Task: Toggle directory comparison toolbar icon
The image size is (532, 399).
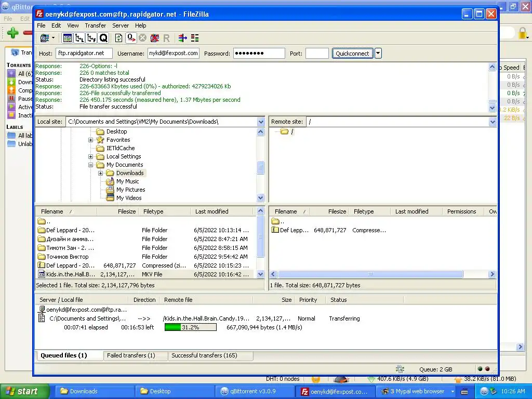Action: (195, 38)
